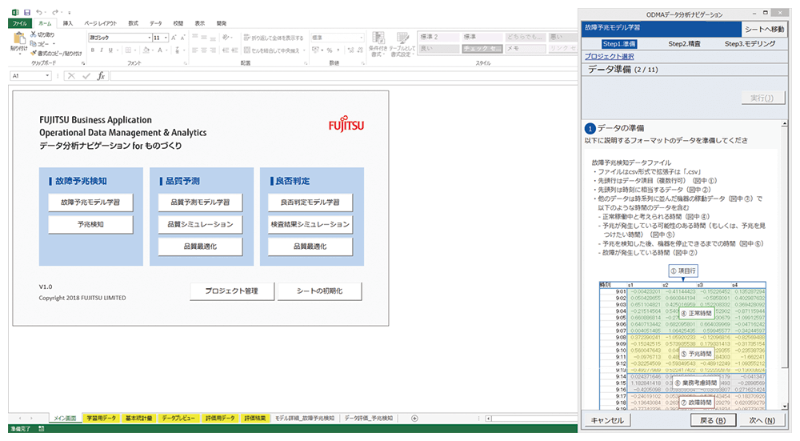Image resolution: width=800 pixels, height=441 pixels.
Task: Switch to the 開発 developer ribbon tab
Action: 221,23
